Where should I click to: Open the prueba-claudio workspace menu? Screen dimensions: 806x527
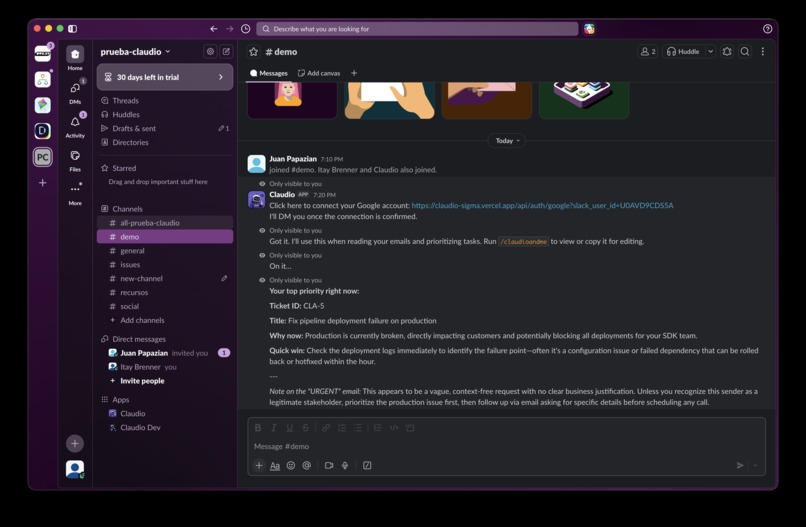[135, 51]
